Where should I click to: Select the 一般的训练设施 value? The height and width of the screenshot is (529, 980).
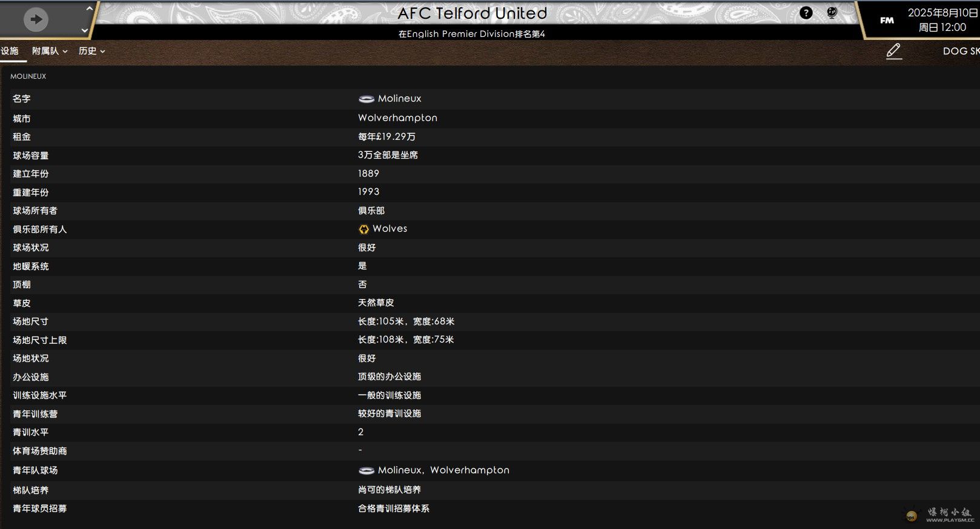coord(389,395)
